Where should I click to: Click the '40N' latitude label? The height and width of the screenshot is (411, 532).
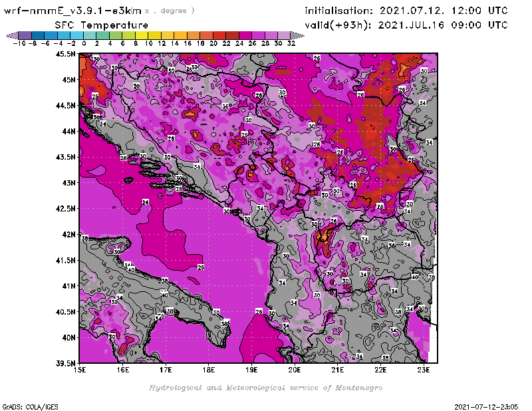click(68, 338)
